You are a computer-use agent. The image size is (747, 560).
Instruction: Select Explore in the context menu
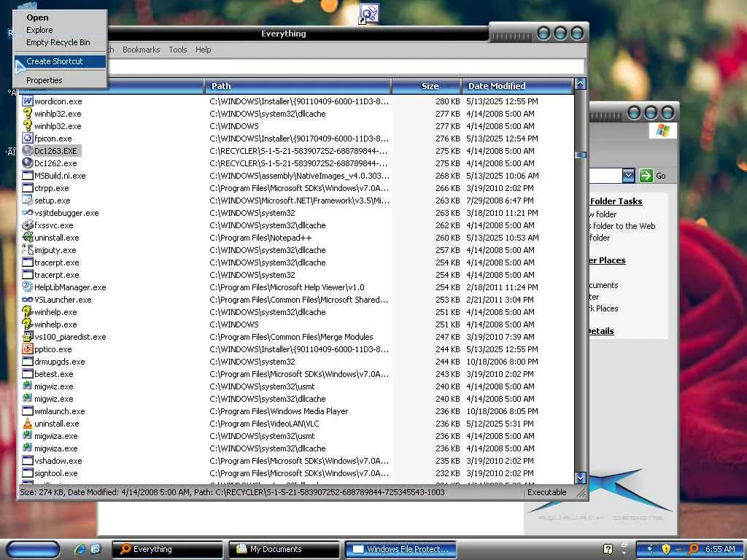point(39,30)
